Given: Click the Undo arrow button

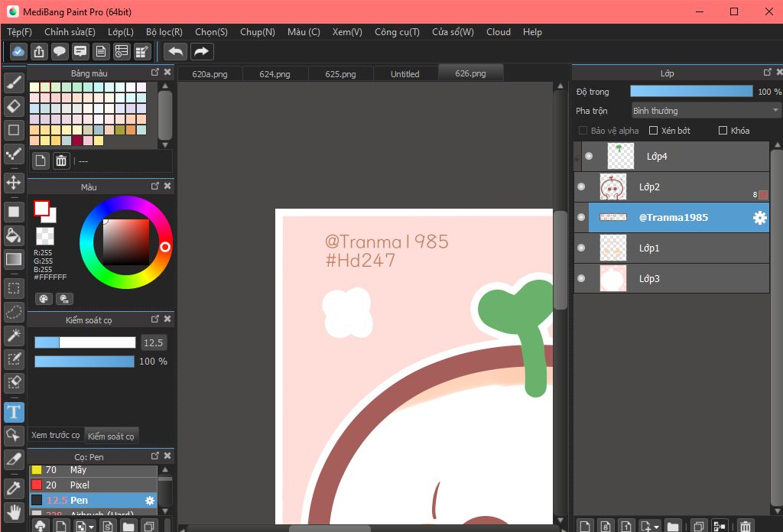Looking at the screenshot, I should (x=175, y=51).
